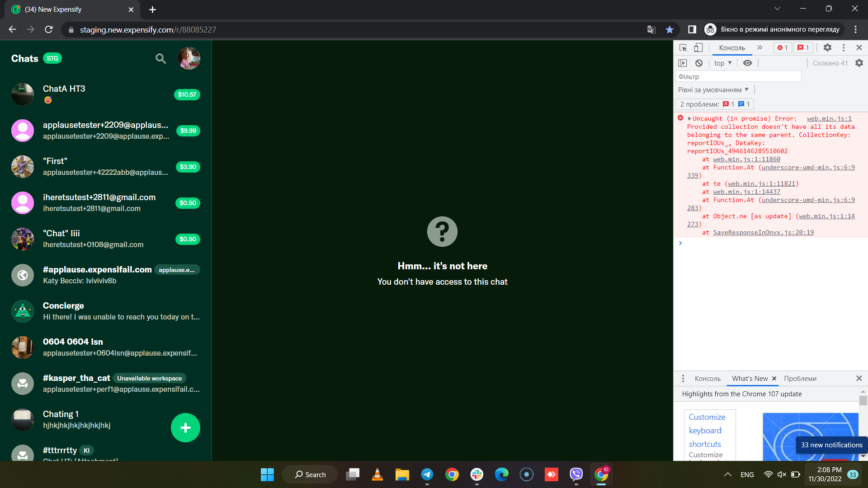
Task: Open the top context dropdown
Action: tap(722, 63)
